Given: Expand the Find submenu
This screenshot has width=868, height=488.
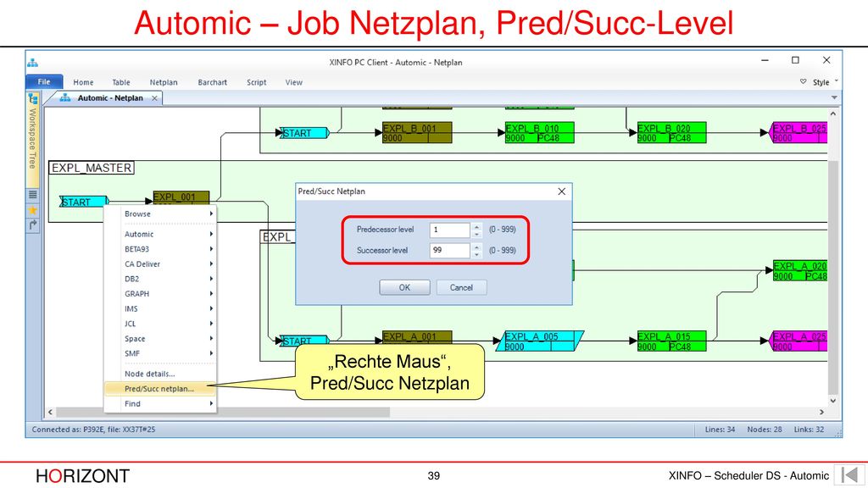Looking at the screenshot, I should (x=160, y=404).
